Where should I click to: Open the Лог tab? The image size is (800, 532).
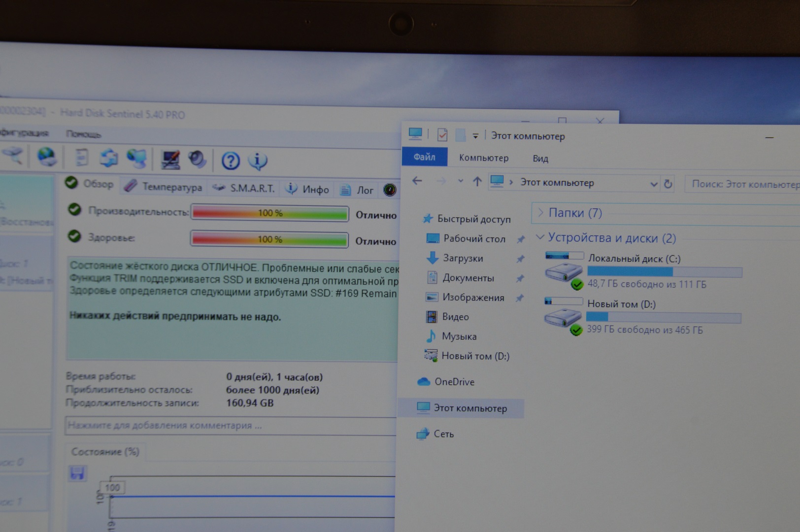click(x=357, y=190)
